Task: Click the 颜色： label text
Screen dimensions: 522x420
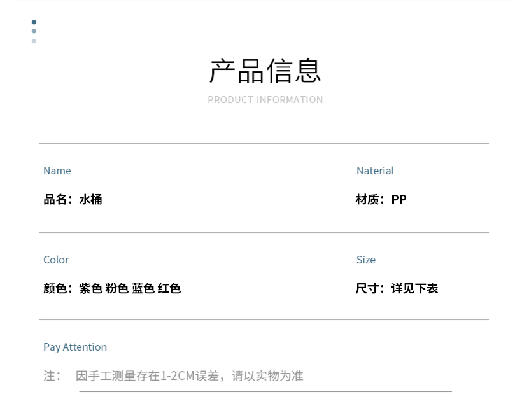Action: click(x=58, y=288)
